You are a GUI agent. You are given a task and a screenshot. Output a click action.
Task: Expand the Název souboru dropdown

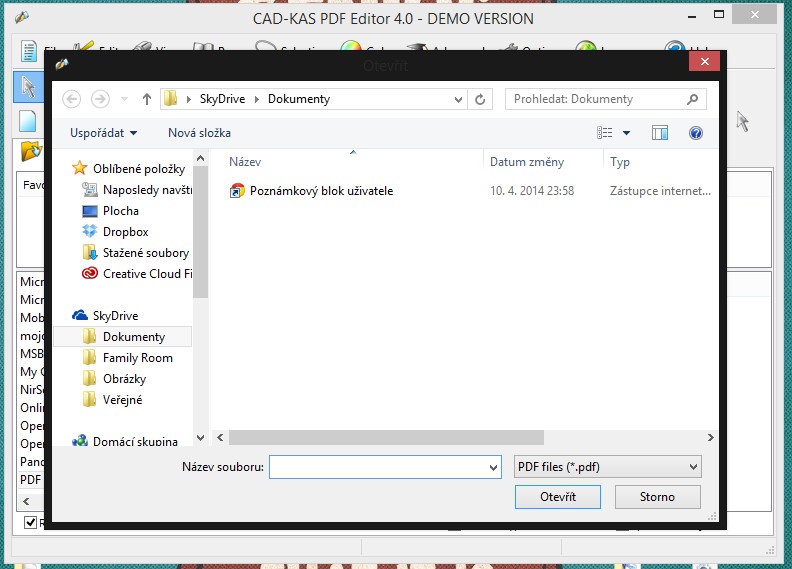coord(493,468)
